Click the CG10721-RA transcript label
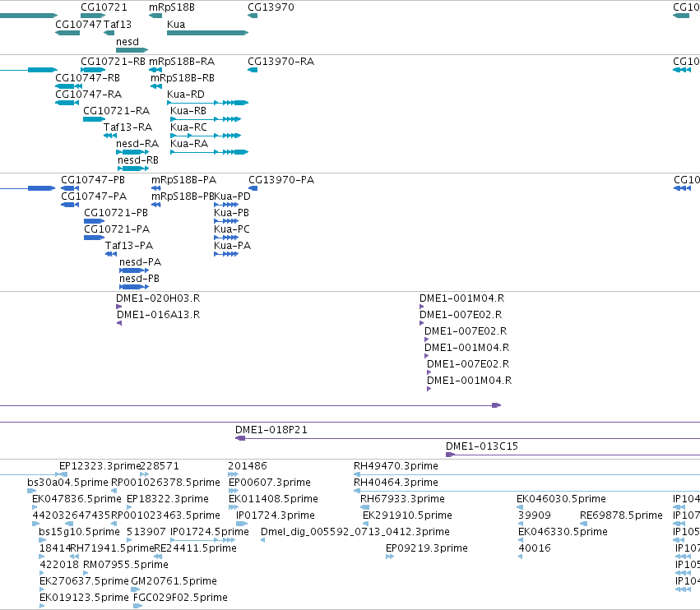Image resolution: width=700 pixels, height=610 pixels. tap(117, 111)
